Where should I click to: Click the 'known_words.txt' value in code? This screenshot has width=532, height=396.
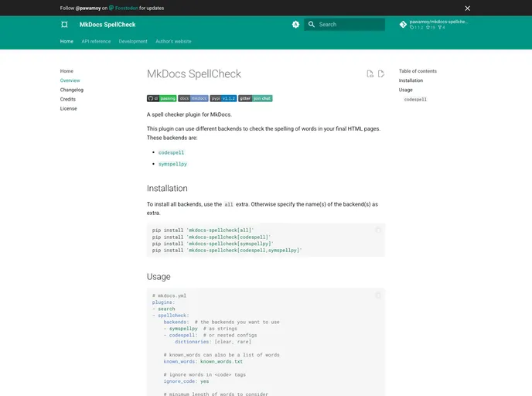221,362
